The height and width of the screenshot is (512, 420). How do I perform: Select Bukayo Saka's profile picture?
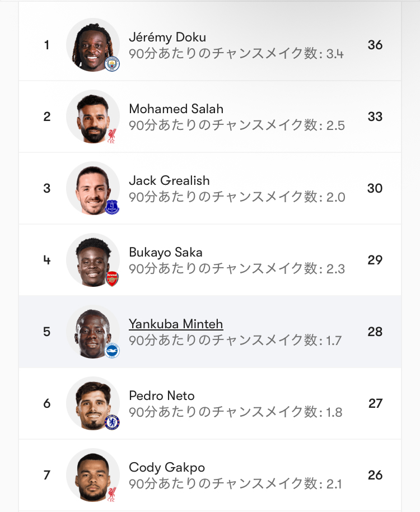pos(91,259)
